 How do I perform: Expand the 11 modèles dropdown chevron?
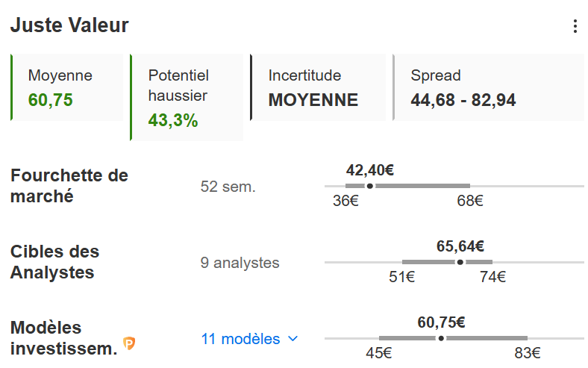293,339
